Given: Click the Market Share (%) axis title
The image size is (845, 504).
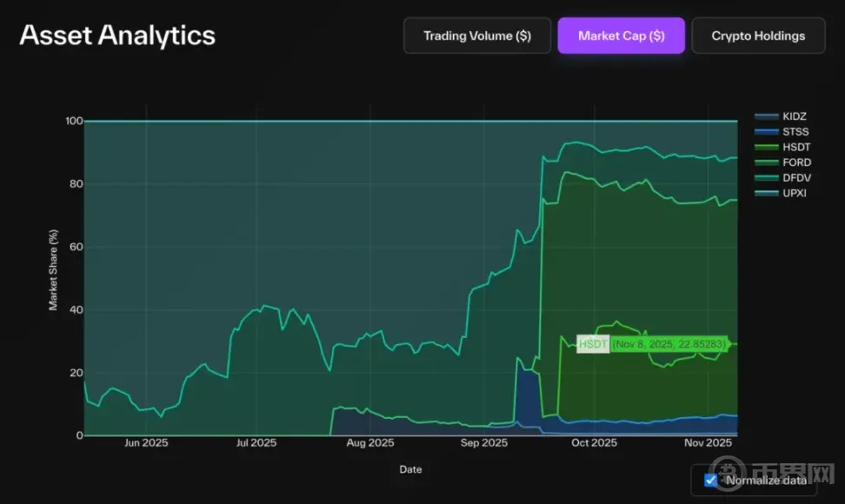Looking at the screenshot, I should [53, 269].
